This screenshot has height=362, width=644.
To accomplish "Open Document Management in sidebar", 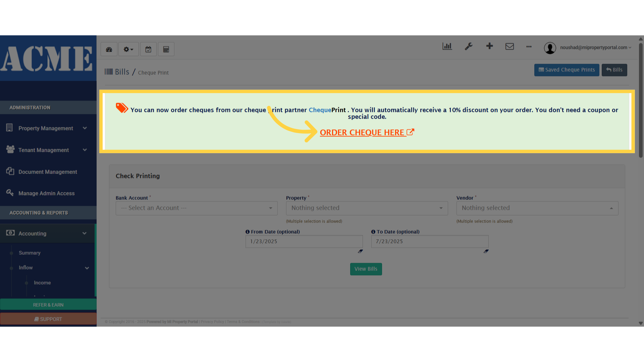I will (x=48, y=172).
